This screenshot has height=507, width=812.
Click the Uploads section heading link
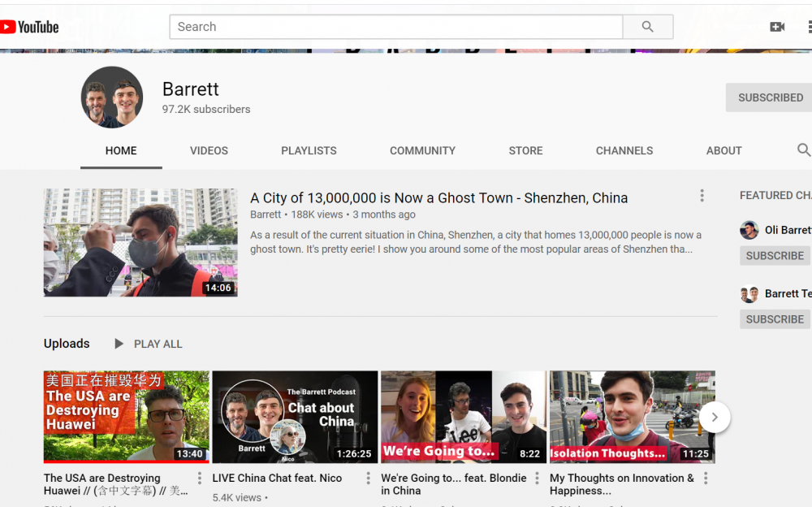67,344
